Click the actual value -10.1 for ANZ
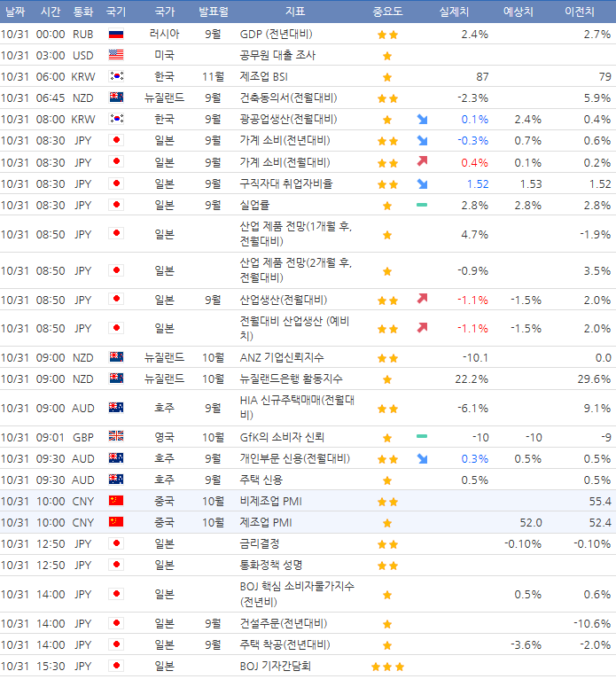The image size is (616, 679). (x=475, y=358)
